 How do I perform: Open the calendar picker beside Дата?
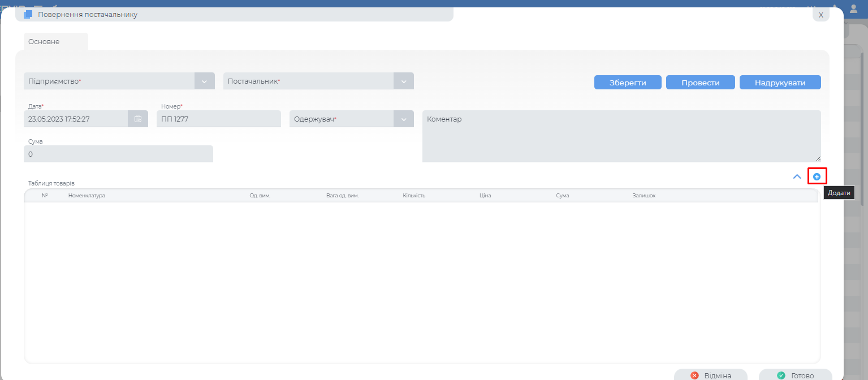click(x=138, y=119)
